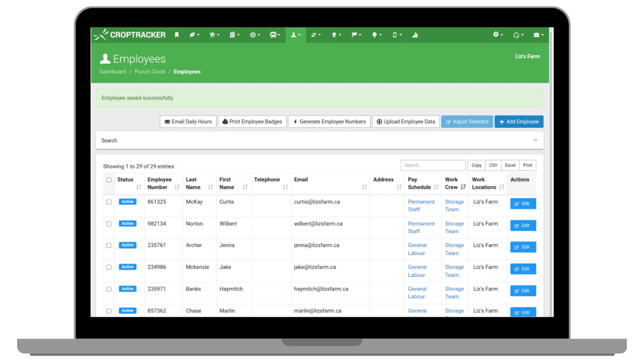Check the box for Wilbert Norton
This screenshot has width=644, height=362.
(109, 224)
